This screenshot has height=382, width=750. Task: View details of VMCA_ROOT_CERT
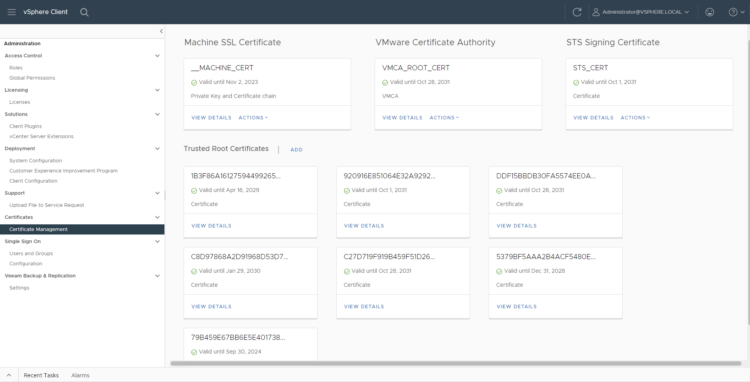tap(402, 118)
